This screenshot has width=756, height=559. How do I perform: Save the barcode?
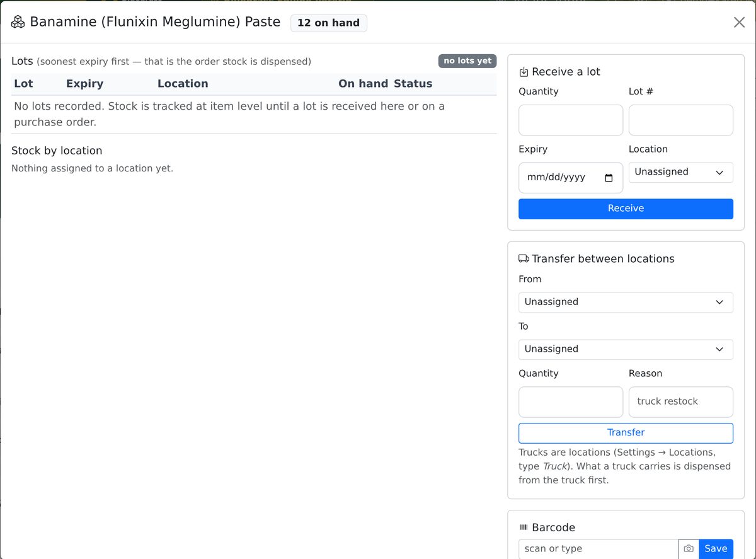[x=716, y=549]
